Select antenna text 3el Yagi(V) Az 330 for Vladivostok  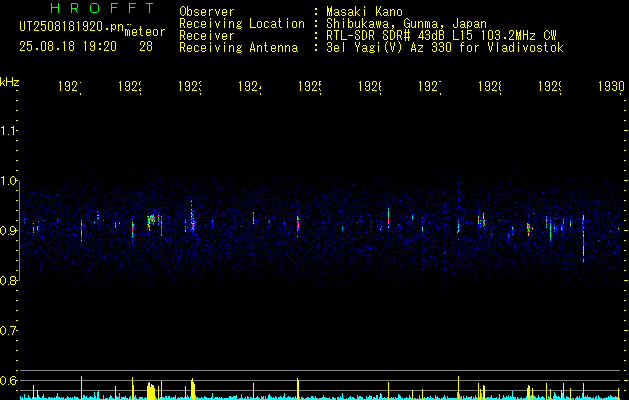pyautogui.click(x=445, y=48)
